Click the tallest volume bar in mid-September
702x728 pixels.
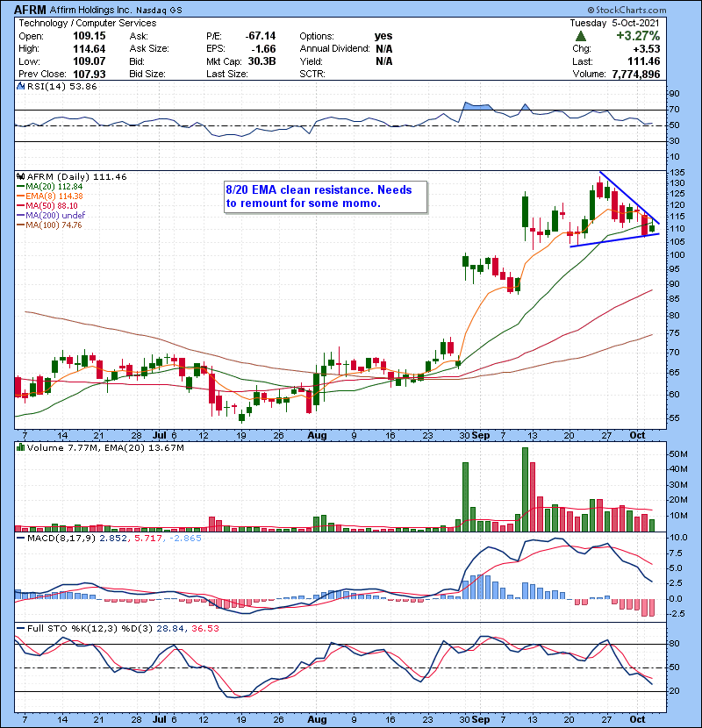click(525, 489)
